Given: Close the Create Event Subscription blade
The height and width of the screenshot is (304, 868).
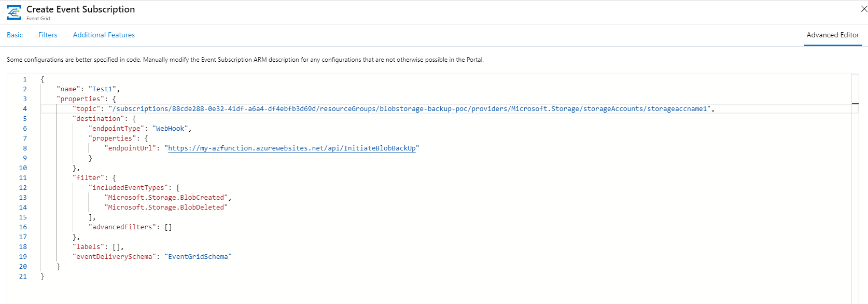Looking at the screenshot, I should coord(864,9).
